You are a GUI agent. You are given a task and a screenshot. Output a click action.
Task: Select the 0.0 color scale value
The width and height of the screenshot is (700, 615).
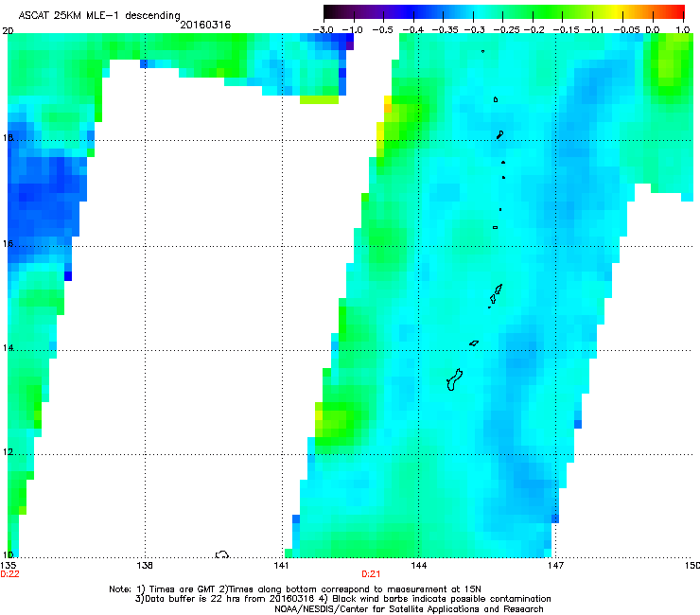pyautogui.click(x=653, y=30)
